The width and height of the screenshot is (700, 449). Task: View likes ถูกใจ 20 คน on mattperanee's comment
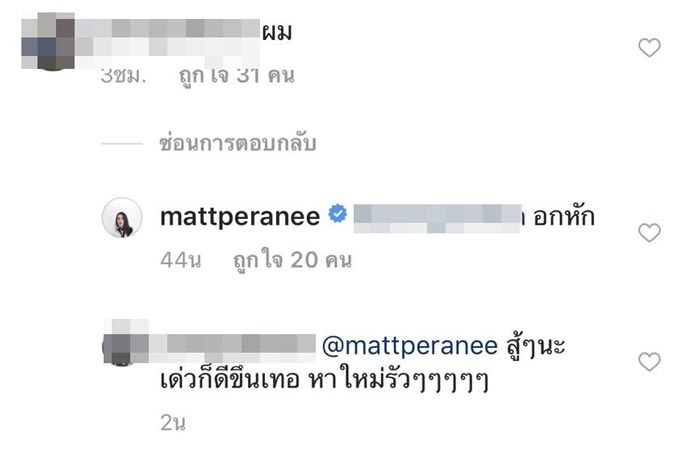[x=292, y=260]
